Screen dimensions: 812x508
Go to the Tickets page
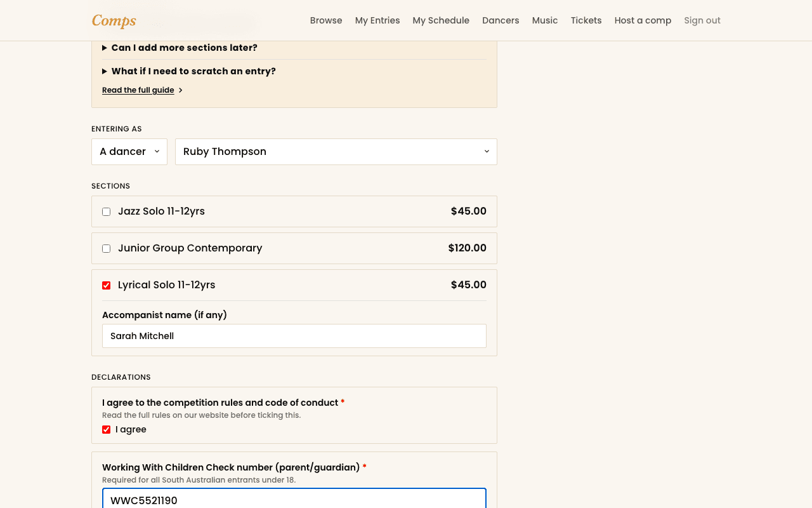tap(586, 20)
